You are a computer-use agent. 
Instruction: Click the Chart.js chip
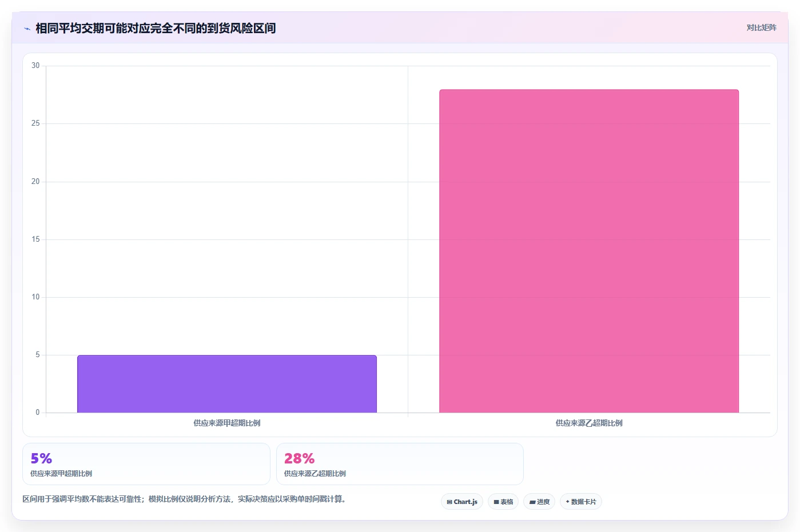tap(462, 502)
